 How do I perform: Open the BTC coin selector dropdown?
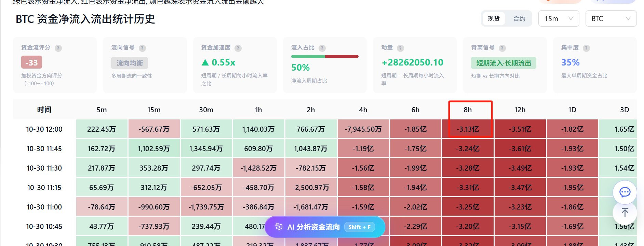[611, 18]
